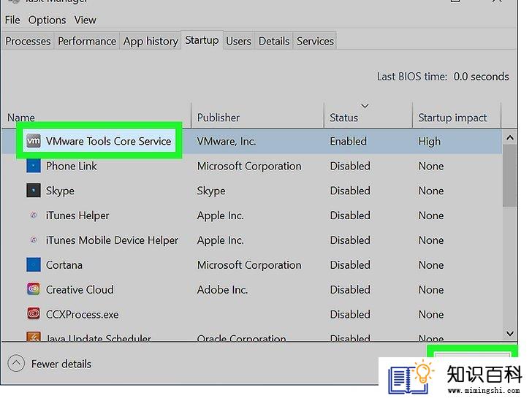The width and height of the screenshot is (532, 401).
Task: Click the scrollbar up arrow
Action: pyautogui.click(x=509, y=138)
